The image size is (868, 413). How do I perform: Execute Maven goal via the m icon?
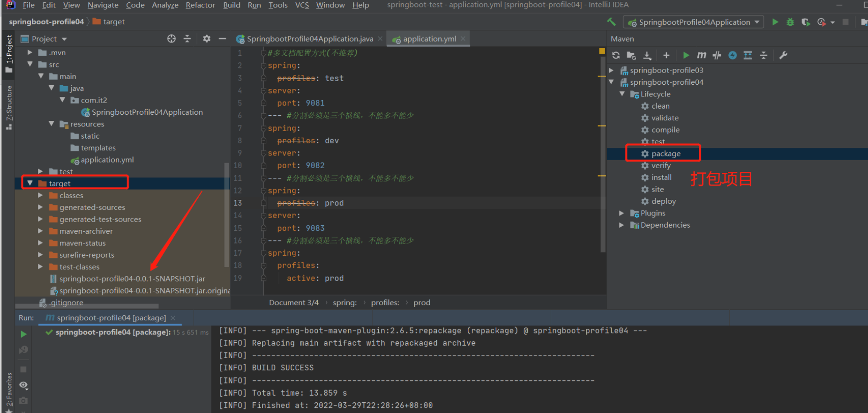[702, 55]
